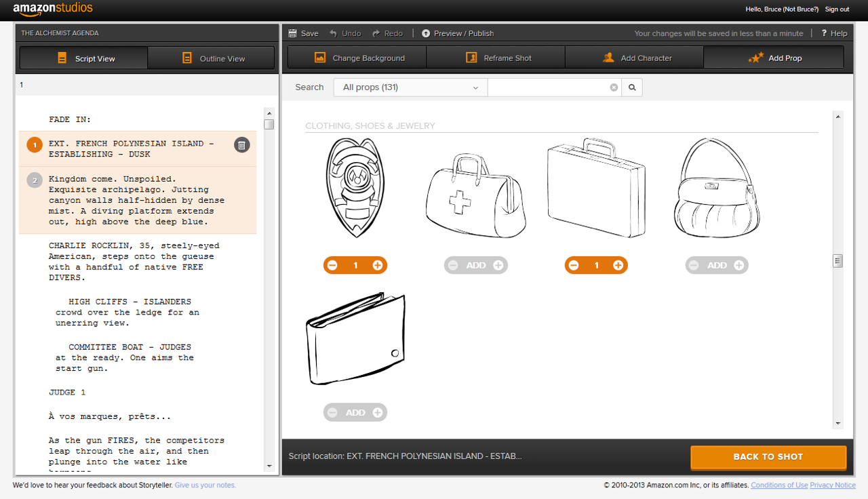Select HIGH CLIFFS - ISLANDERS text
Screen dimensions: 868x499
(130, 302)
